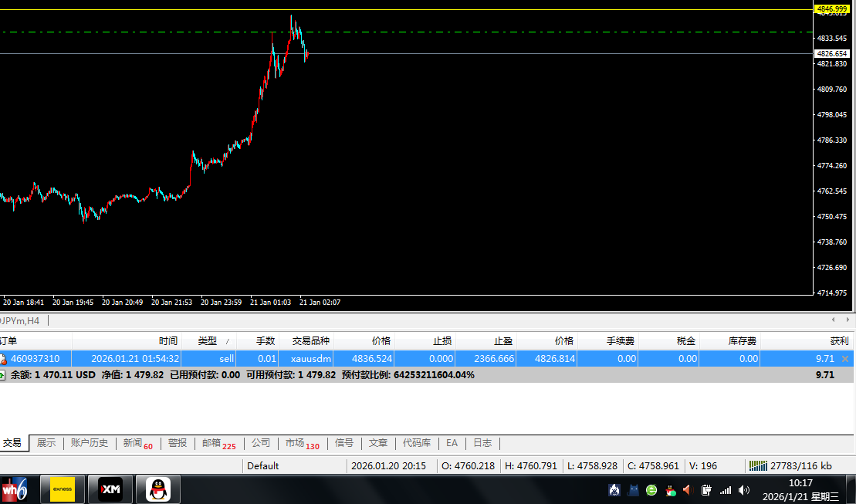
Task: Sort orders by the 类型 column header
Action: (x=208, y=341)
